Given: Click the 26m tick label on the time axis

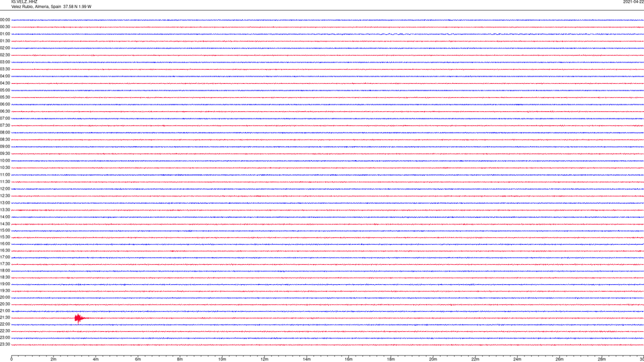Looking at the screenshot, I should (559, 359).
